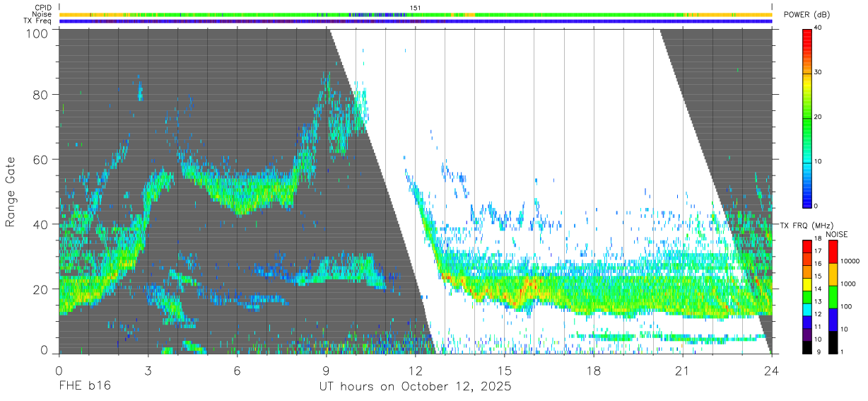
Task: Click the TX frequency scale tick "14"
Action: (x=818, y=290)
